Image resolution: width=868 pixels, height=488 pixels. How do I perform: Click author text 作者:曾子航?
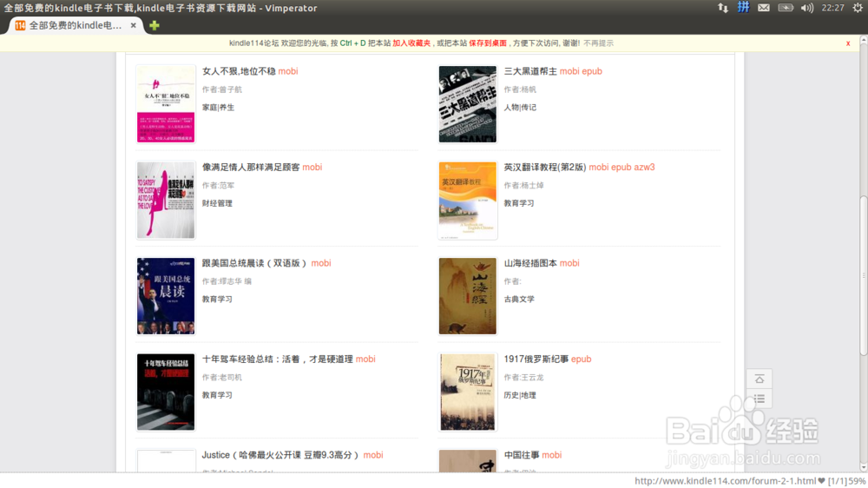(x=221, y=89)
